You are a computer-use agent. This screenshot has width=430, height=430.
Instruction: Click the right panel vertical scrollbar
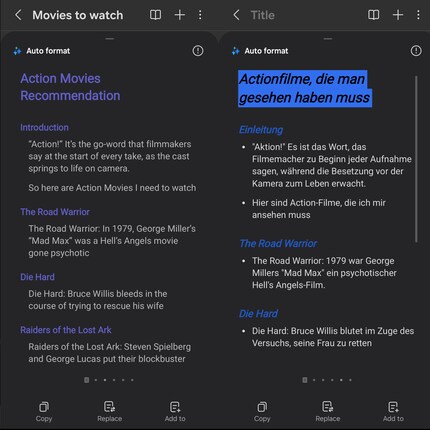pos(416,159)
